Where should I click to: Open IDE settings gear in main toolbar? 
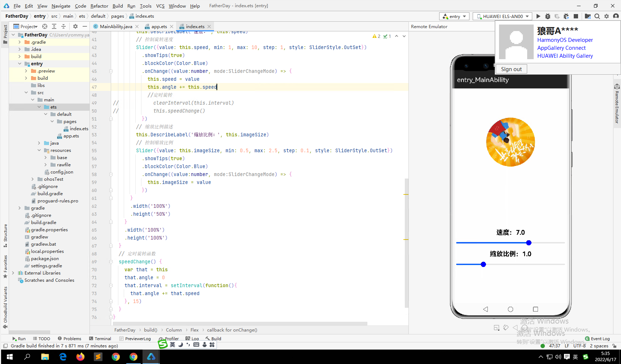click(607, 16)
